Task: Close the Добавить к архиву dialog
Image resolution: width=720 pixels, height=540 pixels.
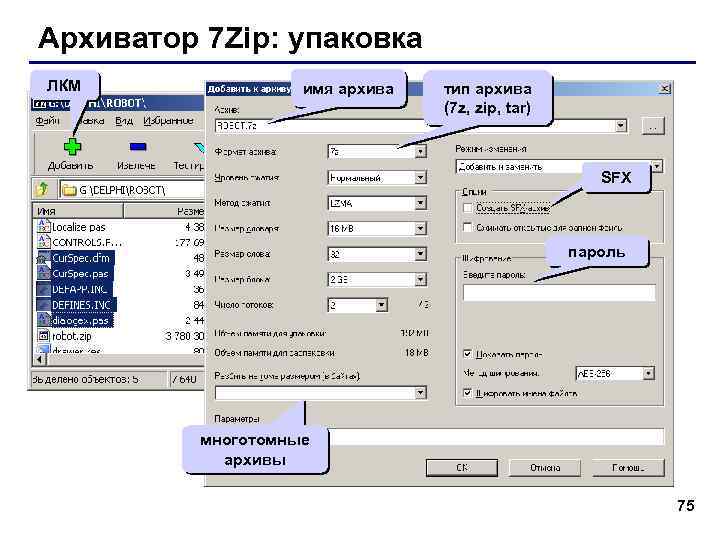Action: pos(664,88)
